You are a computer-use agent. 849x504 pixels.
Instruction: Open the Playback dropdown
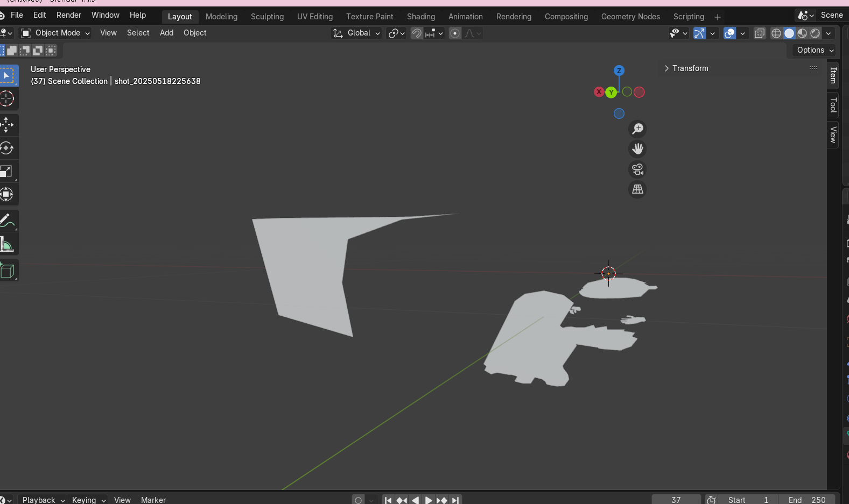(x=42, y=500)
